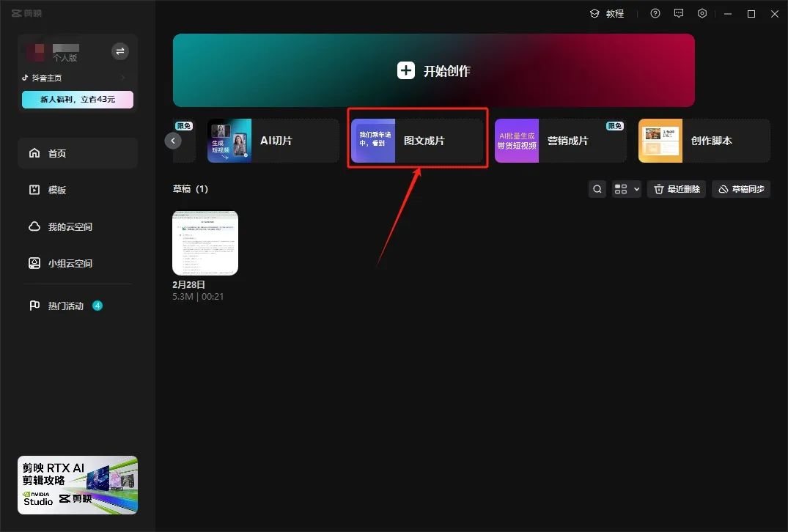This screenshot has width=788, height=532.
Task: Click the draft search magnifier icon
Action: 597,189
